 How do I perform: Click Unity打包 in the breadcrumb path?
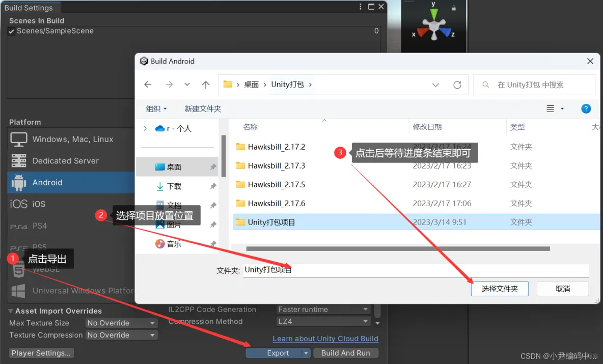tap(288, 85)
